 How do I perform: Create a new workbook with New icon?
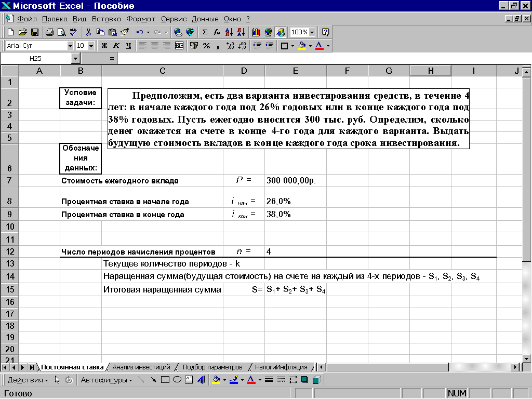click(x=10, y=32)
